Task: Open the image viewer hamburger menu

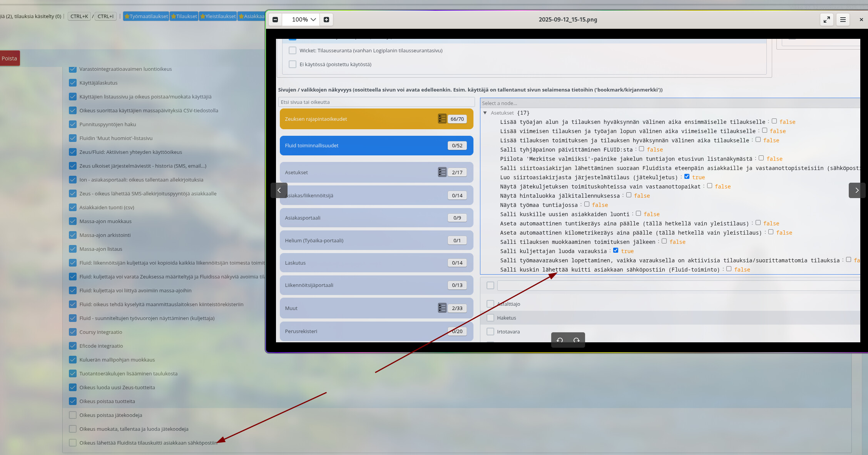Action: click(843, 20)
